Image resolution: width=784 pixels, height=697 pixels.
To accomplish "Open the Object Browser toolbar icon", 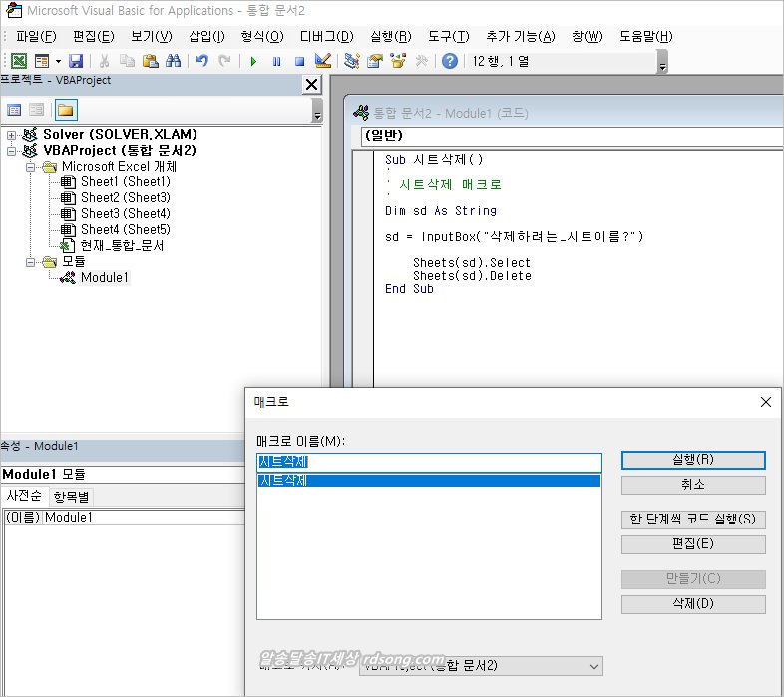I will [x=398, y=61].
